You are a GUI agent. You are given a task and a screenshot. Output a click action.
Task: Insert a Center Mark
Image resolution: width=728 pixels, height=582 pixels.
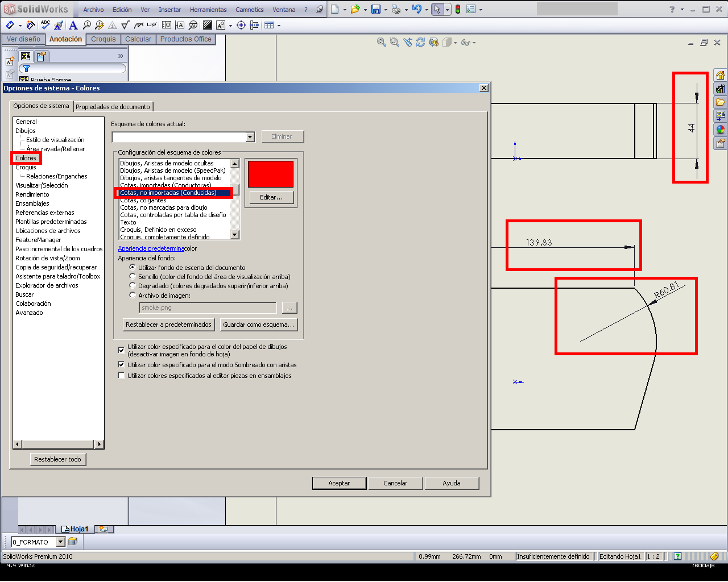pos(241,25)
